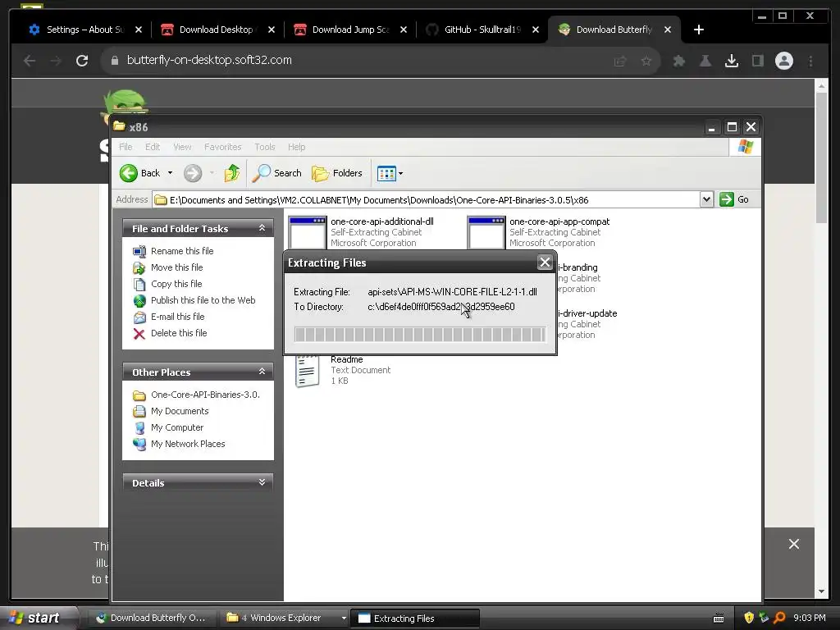This screenshot has width=840, height=630.
Task: Open the File menu in x86 window
Action: 126,147
